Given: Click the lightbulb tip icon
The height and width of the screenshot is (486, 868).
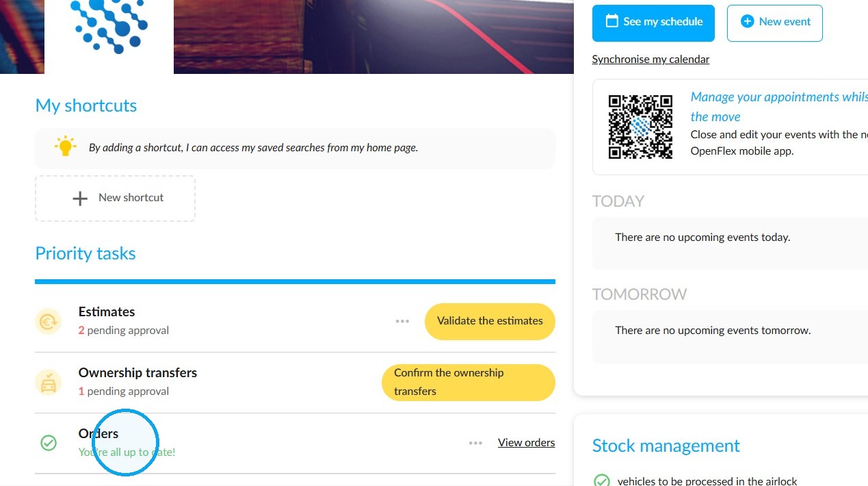Looking at the screenshot, I should pyautogui.click(x=65, y=146).
